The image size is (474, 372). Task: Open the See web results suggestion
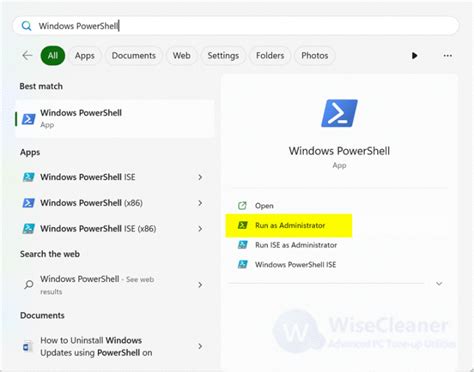107,285
